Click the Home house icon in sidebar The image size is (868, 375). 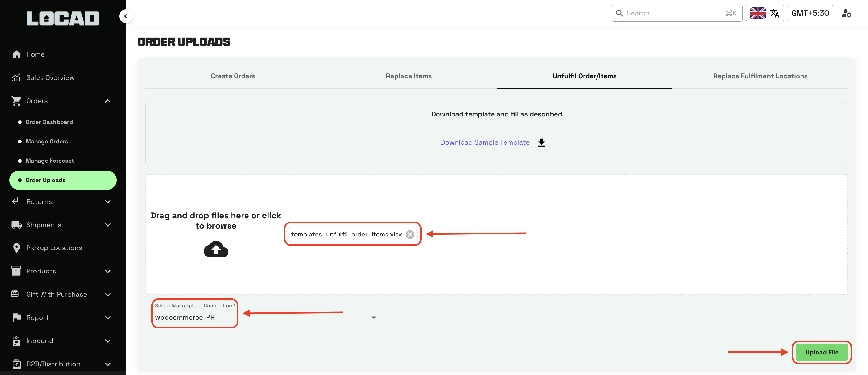[16, 54]
